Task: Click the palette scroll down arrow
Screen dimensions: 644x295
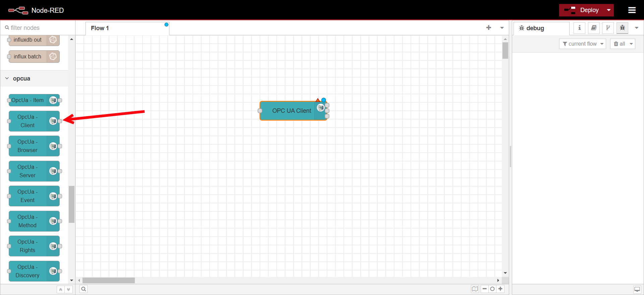Action: (x=71, y=280)
